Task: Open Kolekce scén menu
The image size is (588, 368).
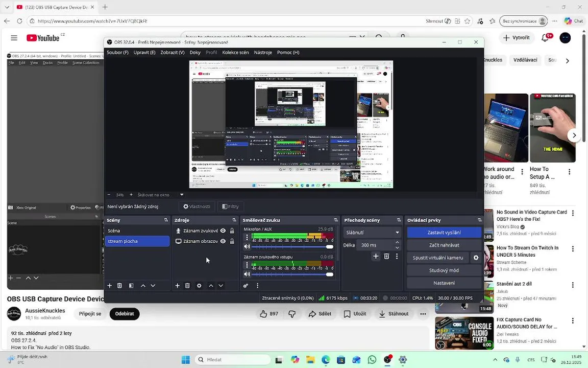Action: [x=235, y=53]
